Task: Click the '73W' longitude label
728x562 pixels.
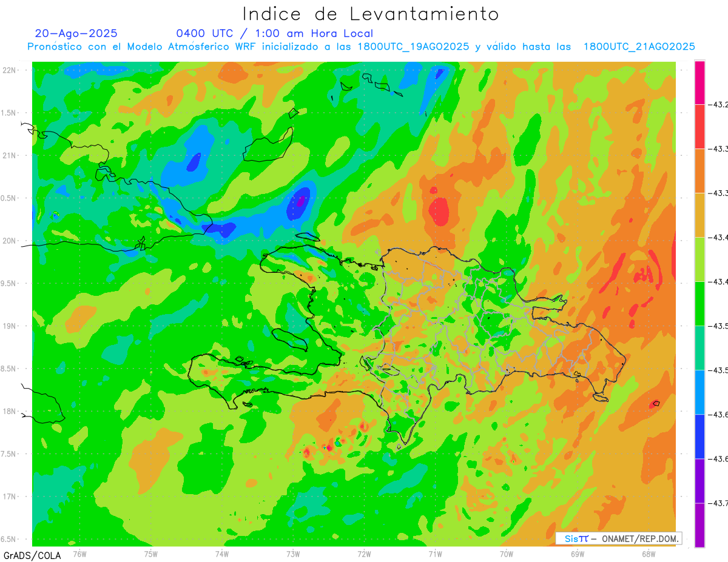Action: (x=293, y=554)
